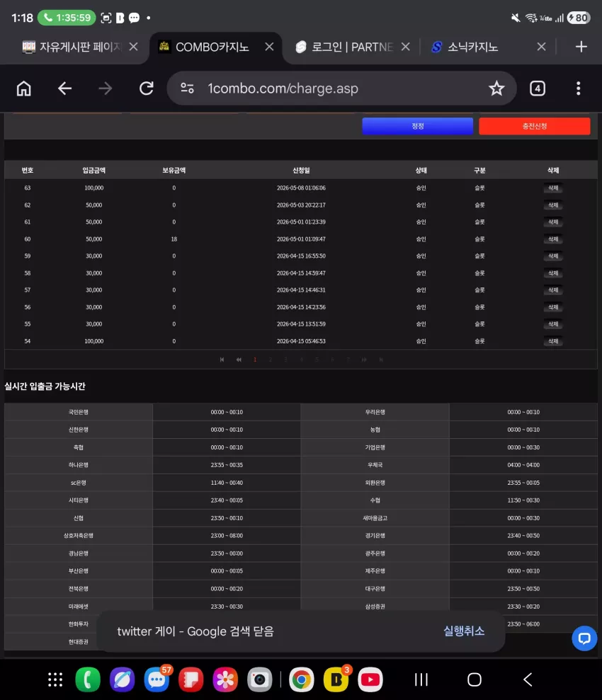Delete deposit row number 55
Viewport: 602px width, 700px height.
click(553, 324)
